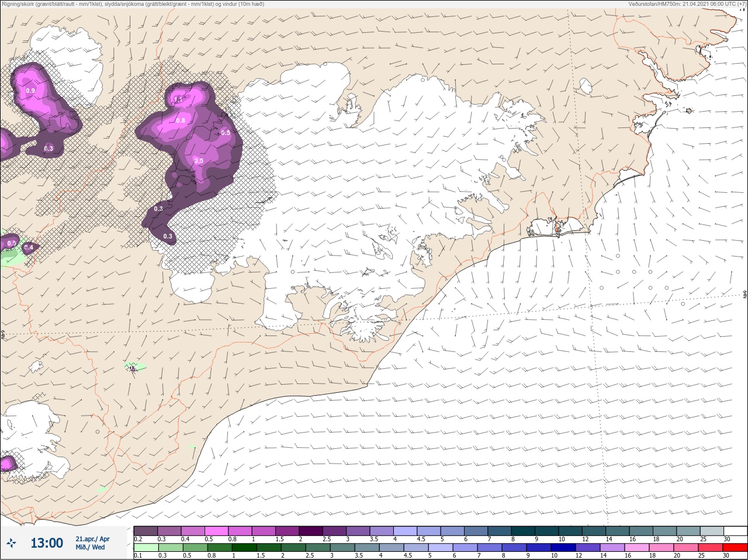Pick the dark green 1 swatch in lower legend

(x=245, y=548)
